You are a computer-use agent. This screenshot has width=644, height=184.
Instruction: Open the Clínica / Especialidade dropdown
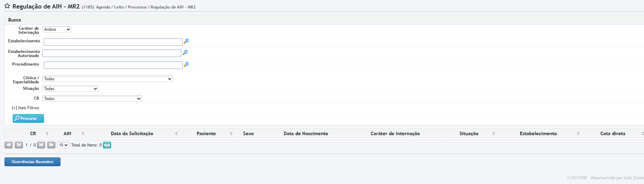(107, 79)
